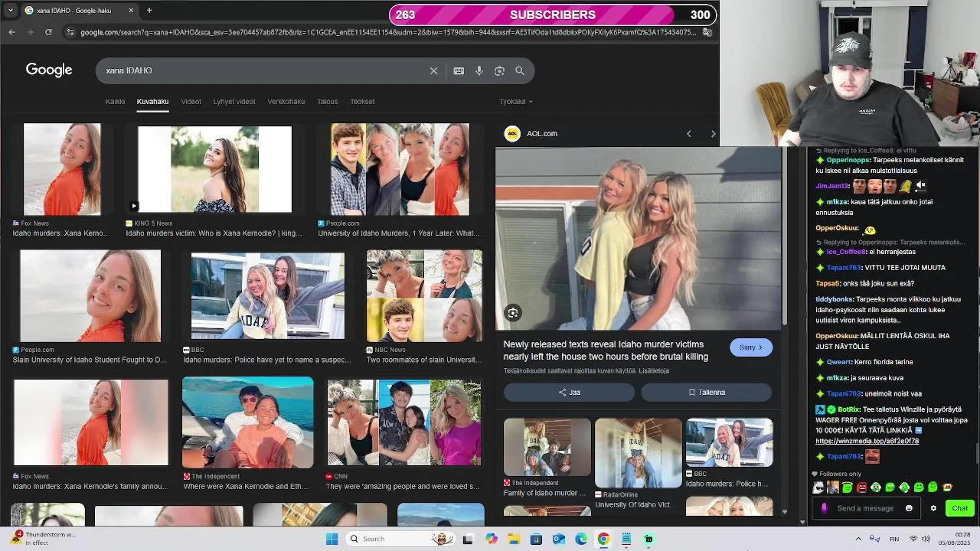The width and height of the screenshot is (980, 551).
Task: Reload the Google search page
Action: (48, 32)
